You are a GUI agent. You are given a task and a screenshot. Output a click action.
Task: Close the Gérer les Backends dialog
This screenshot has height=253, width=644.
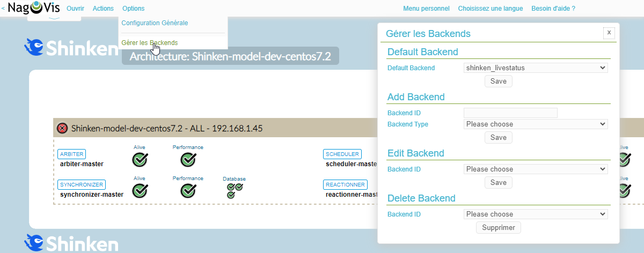pyautogui.click(x=609, y=33)
